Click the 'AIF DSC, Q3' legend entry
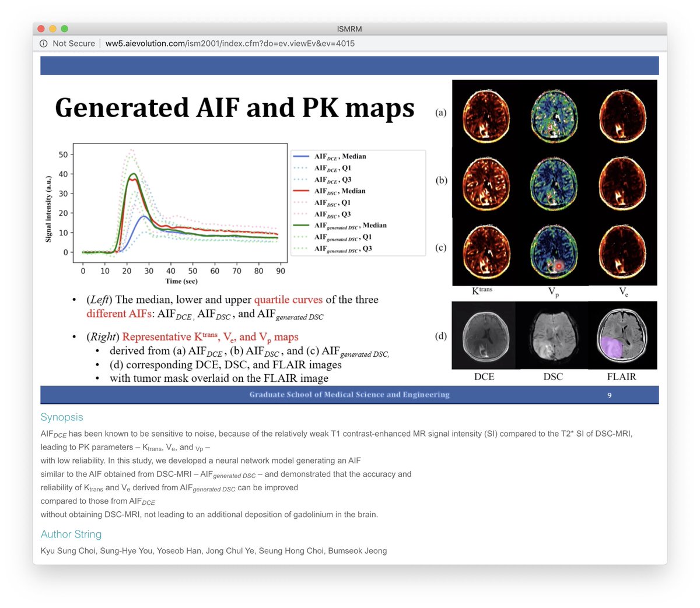700x608 pixels. click(322, 215)
